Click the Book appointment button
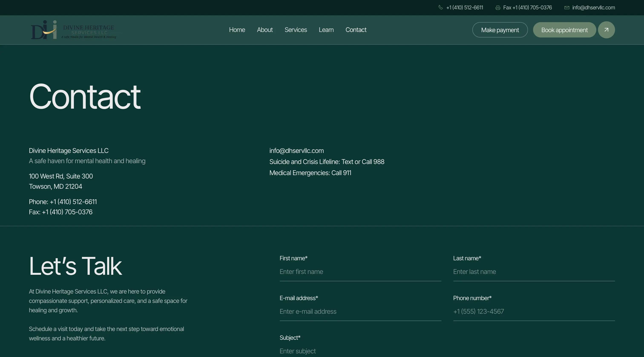 pos(565,30)
